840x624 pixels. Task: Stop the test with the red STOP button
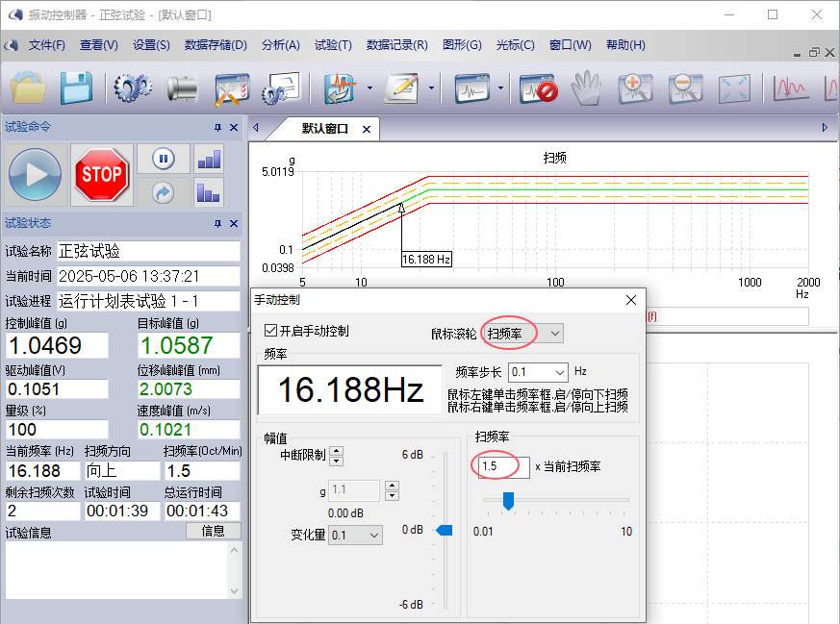point(102,174)
